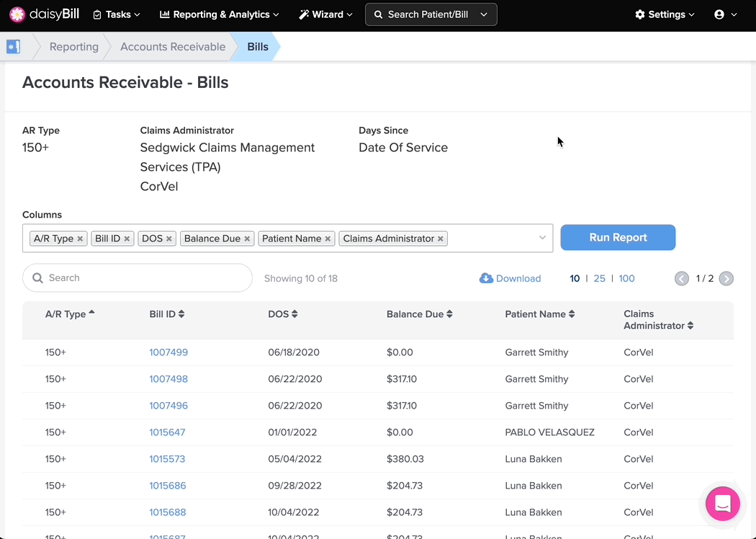Remove the Bill ID column tag
Screen dimensions: 756x539
click(x=127, y=239)
